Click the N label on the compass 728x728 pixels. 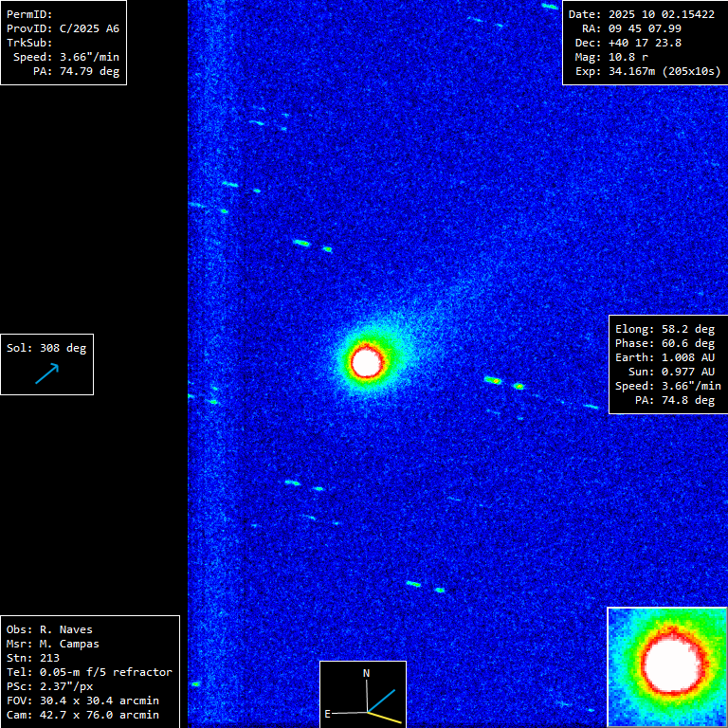tap(367, 673)
